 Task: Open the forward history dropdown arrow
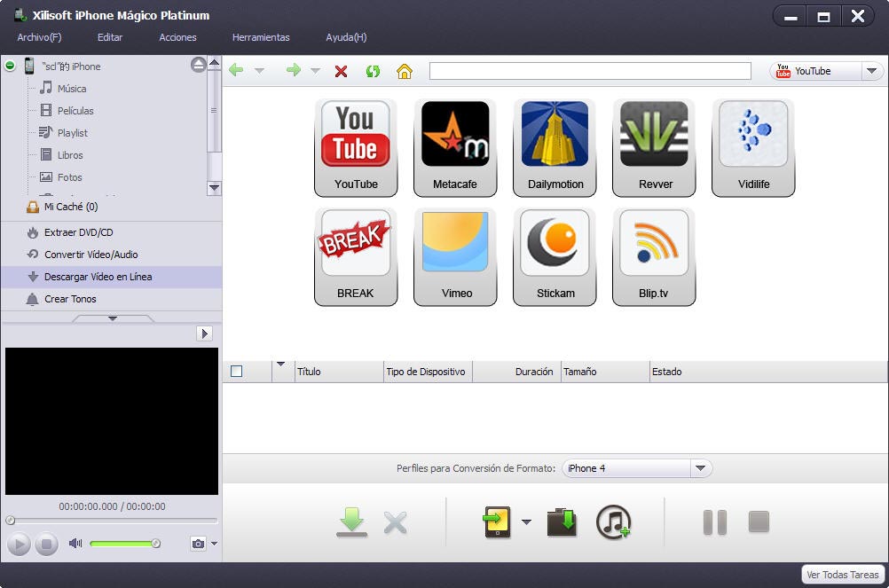point(315,71)
